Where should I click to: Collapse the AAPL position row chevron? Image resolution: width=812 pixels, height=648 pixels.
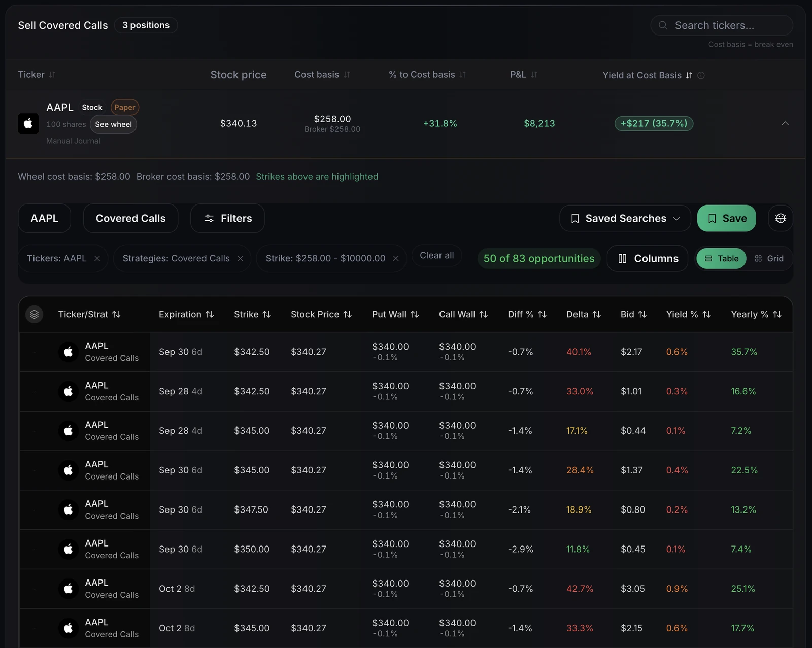click(785, 123)
